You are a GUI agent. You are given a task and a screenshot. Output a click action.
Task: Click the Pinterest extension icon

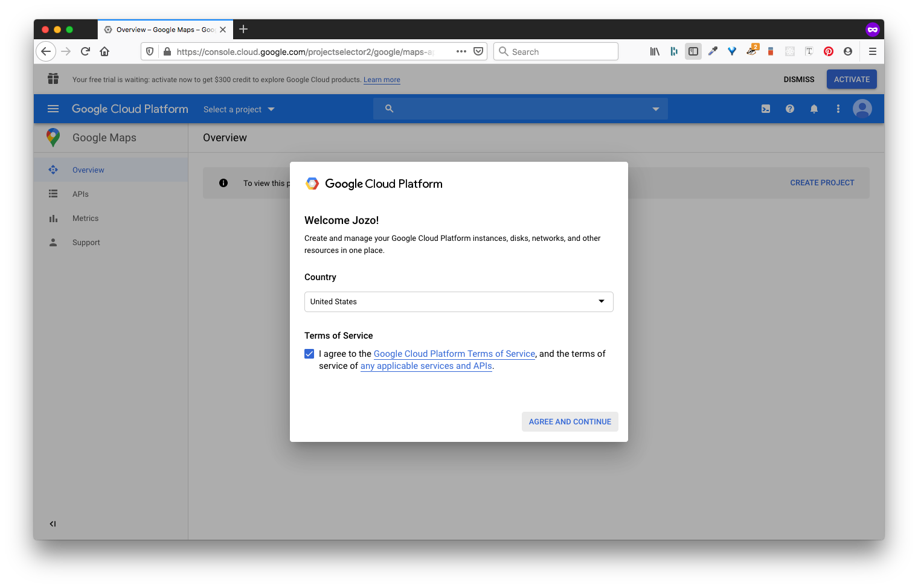(x=828, y=52)
